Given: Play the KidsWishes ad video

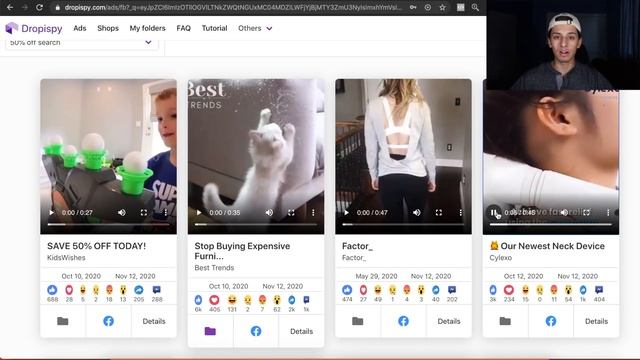Looking at the screenshot, I should (51, 213).
